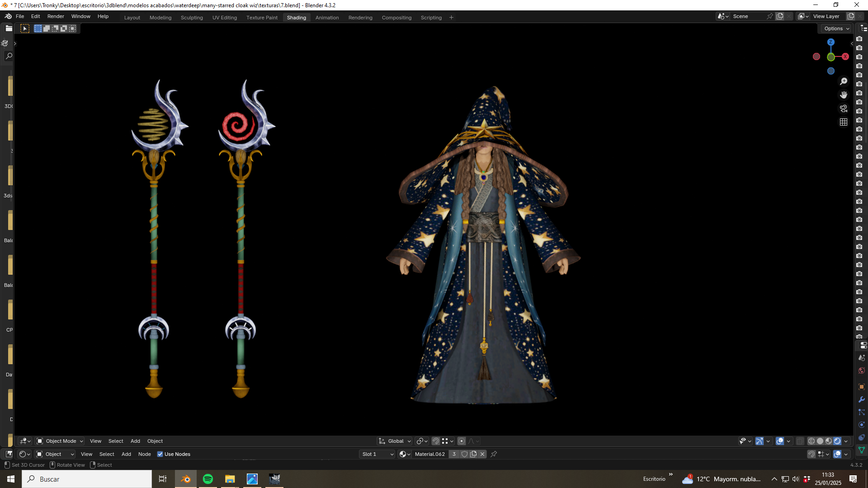Select the pan view hand icon
Image resolution: width=868 pixels, height=488 pixels.
click(844, 95)
